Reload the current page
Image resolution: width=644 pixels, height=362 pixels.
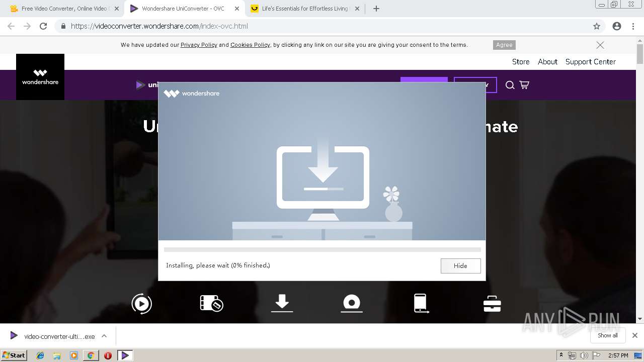tap(43, 26)
